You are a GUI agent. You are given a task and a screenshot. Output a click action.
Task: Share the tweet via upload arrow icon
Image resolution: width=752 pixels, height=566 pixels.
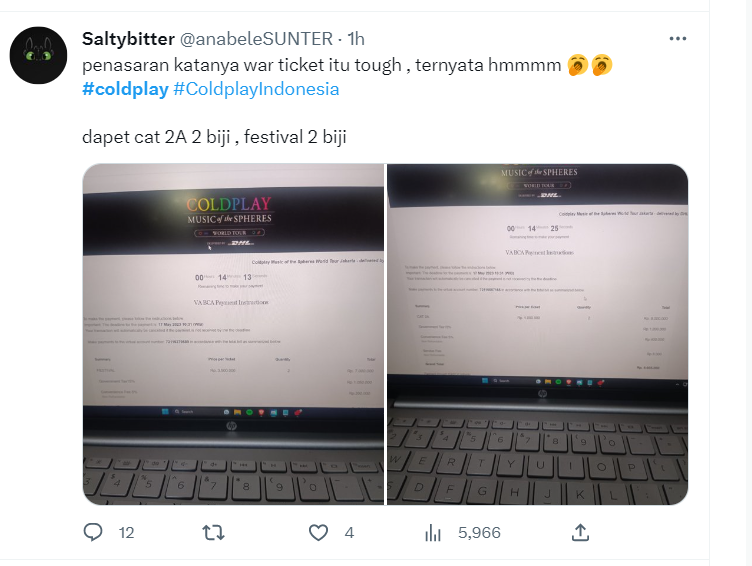click(x=580, y=532)
